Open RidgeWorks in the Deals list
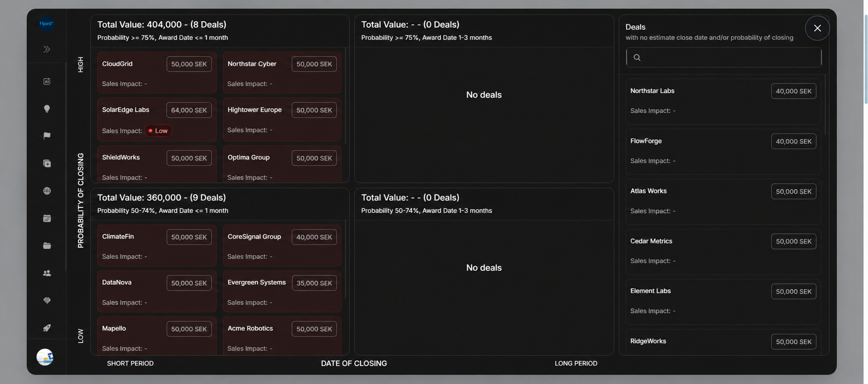Screen dimensions: 868x384 click(723, 342)
